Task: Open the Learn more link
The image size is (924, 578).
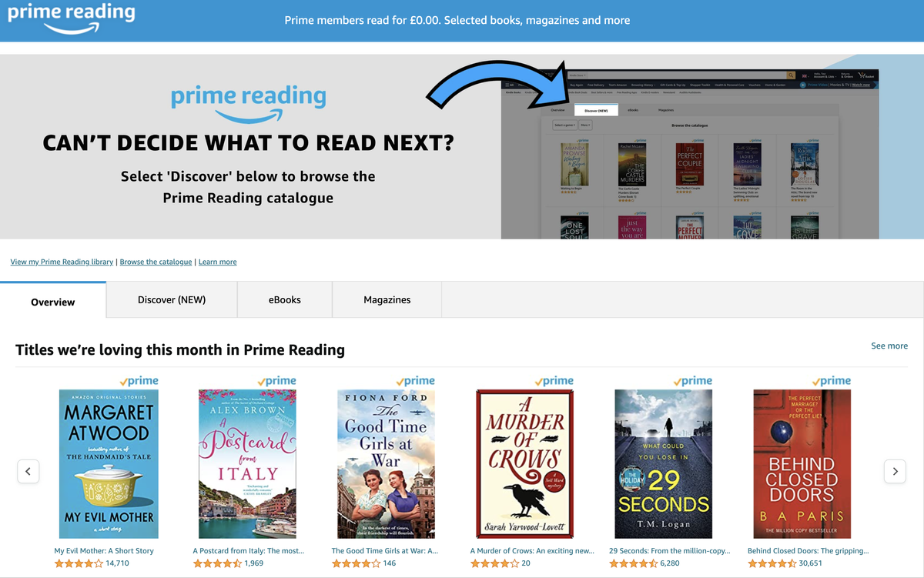Action: pyautogui.click(x=218, y=262)
